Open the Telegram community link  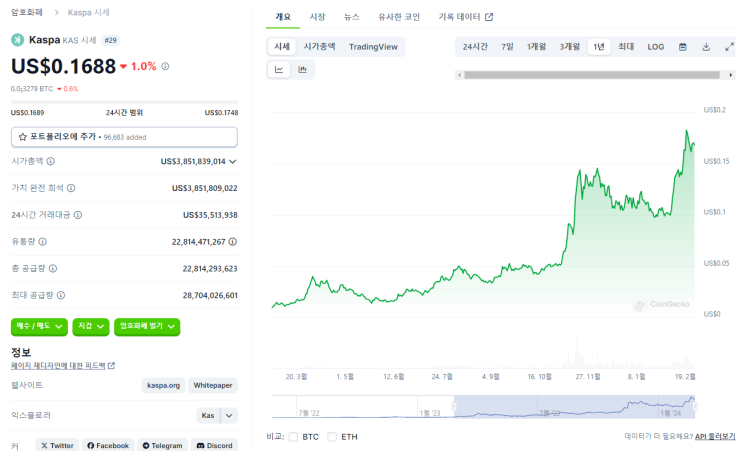point(163,445)
